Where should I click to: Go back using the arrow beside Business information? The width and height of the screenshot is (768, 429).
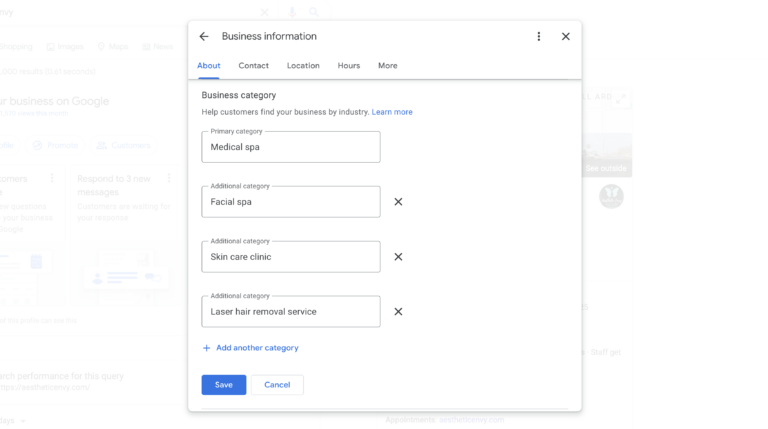tap(204, 36)
